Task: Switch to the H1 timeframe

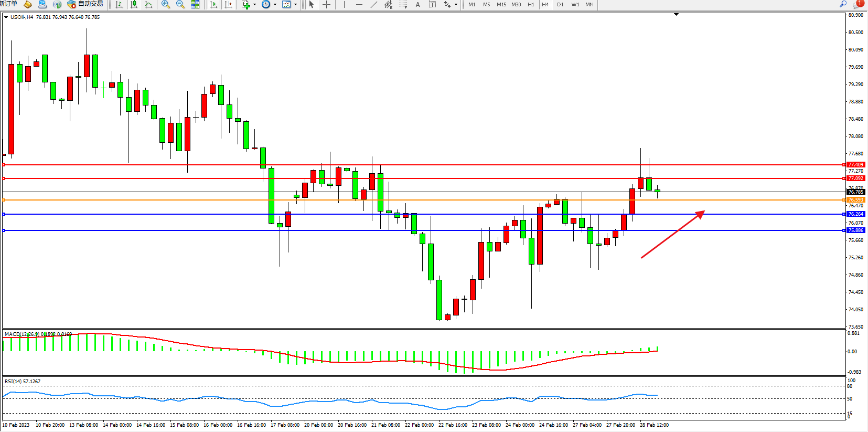Action: (x=531, y=4)
